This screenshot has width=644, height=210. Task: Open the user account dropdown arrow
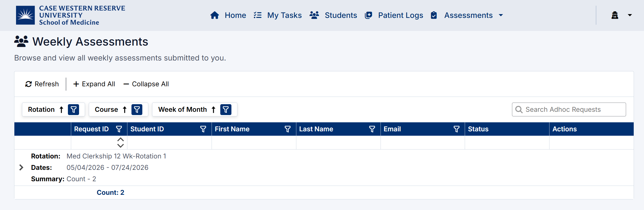[630, 15]
